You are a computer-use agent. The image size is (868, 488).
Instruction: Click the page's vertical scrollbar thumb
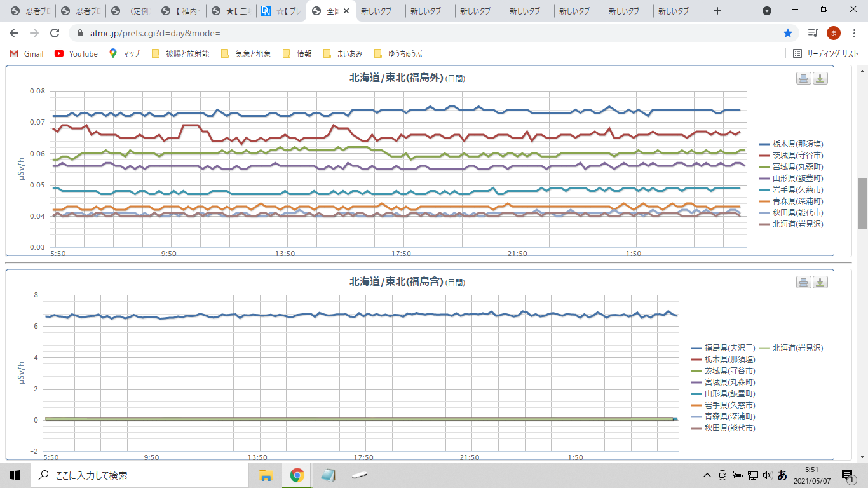862,203
